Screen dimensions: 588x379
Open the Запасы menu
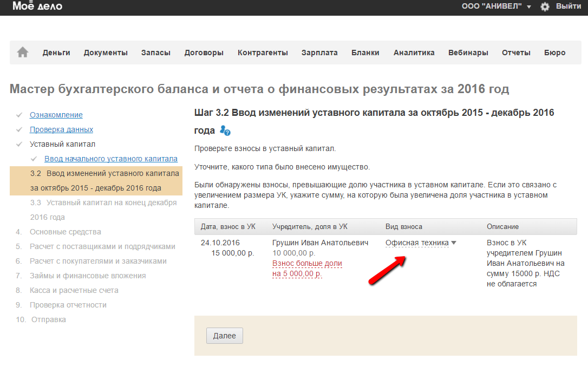click(x=155, y=53)
